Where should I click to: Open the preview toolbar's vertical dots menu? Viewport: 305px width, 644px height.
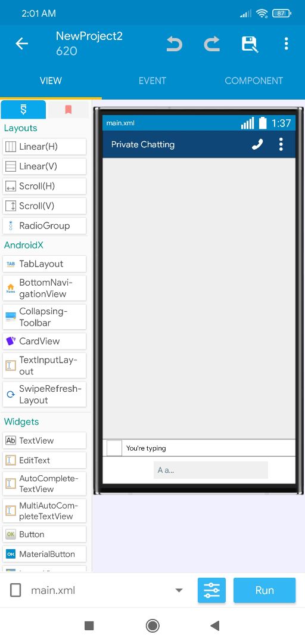tap(281, 144)
